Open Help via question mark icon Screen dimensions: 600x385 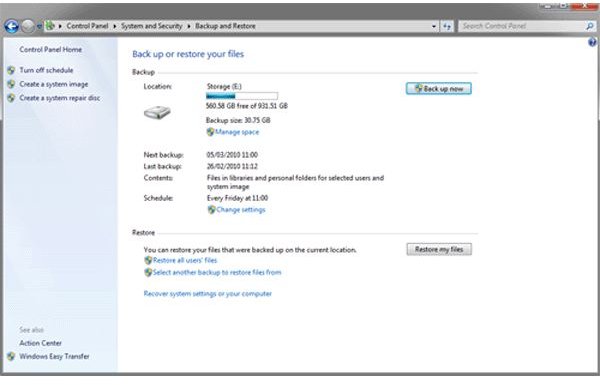592,42
